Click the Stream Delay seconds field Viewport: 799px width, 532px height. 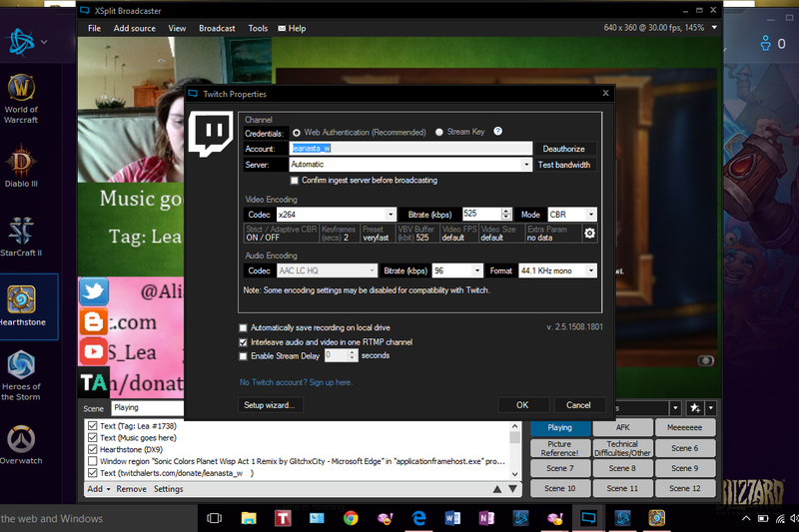(337, 355)
